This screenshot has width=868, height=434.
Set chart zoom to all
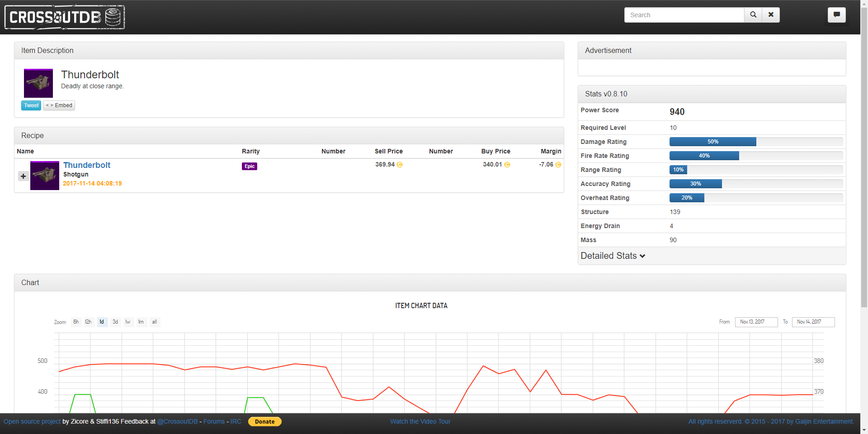click(155, 322)
